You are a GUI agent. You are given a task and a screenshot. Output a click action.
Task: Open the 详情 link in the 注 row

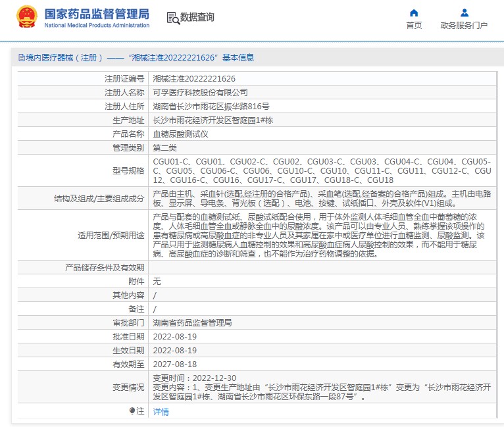[x=161, y=411]
